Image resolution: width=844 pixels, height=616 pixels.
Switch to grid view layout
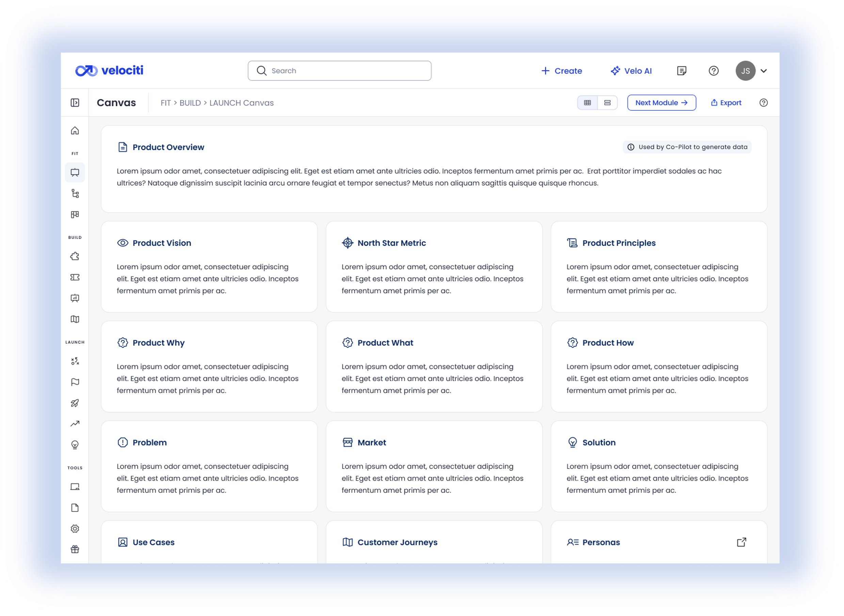[x=587, y=103]
